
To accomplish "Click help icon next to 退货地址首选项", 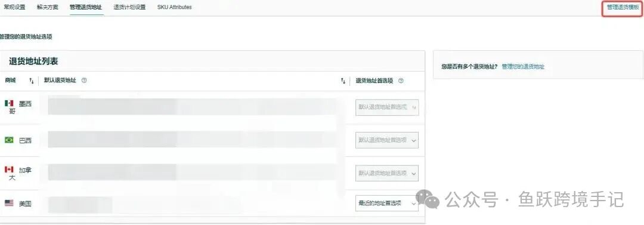I will tap(401, 81).
